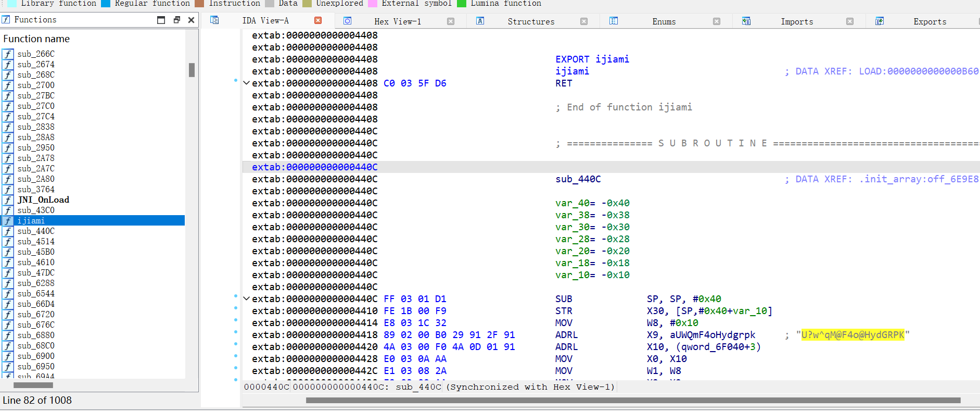Click the Functions list horizontal scrollbar thumb
The image size is (980, 411).
pos(33,385)
